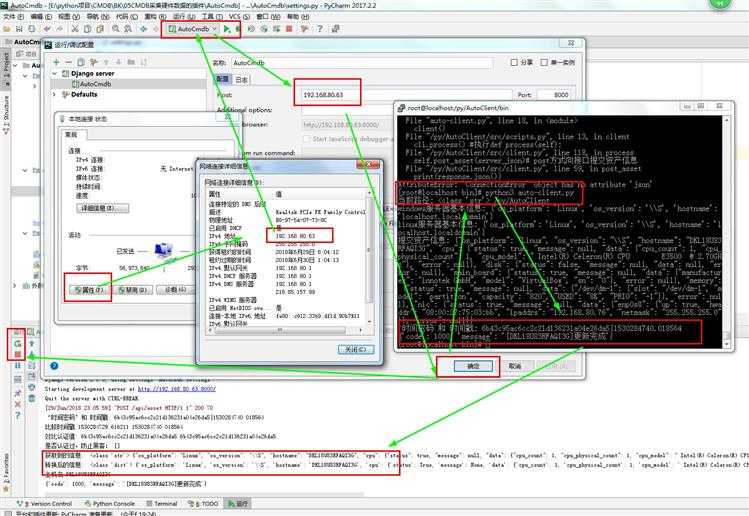Toggle the Start JavaScript debugger checkbox
The image size is (749, 516).
pos(306,139)
